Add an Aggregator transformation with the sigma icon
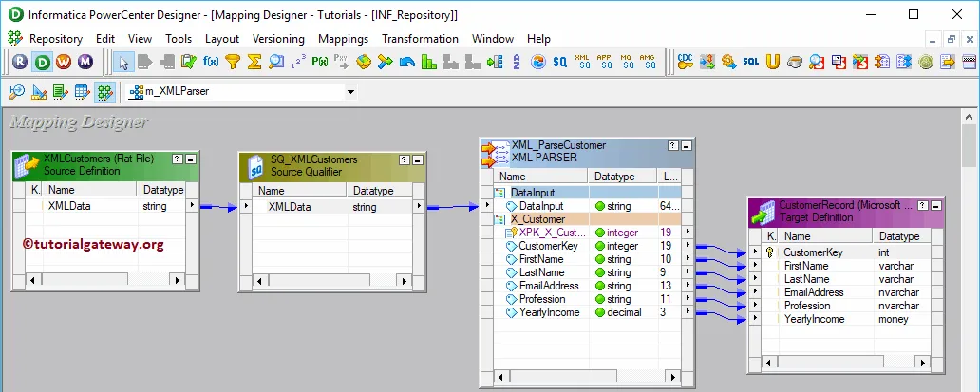Screen dimensions: 980x392 click(254, 62)
